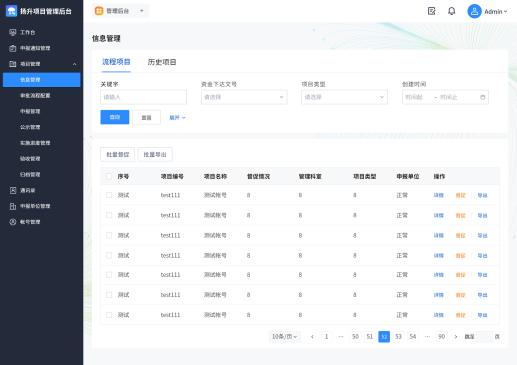Click 导出 link in last table row

482,315
